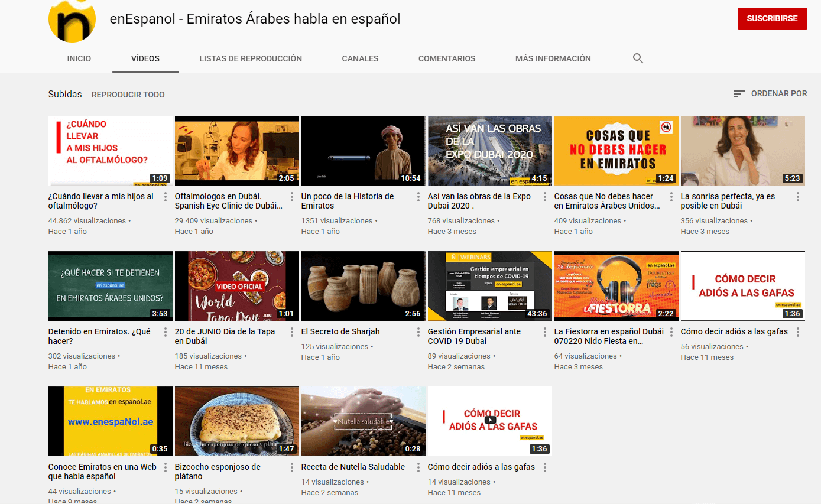Open options menu for 'Conoce Emiratos en una Web'
821x504 pixels.
[166, 467]
